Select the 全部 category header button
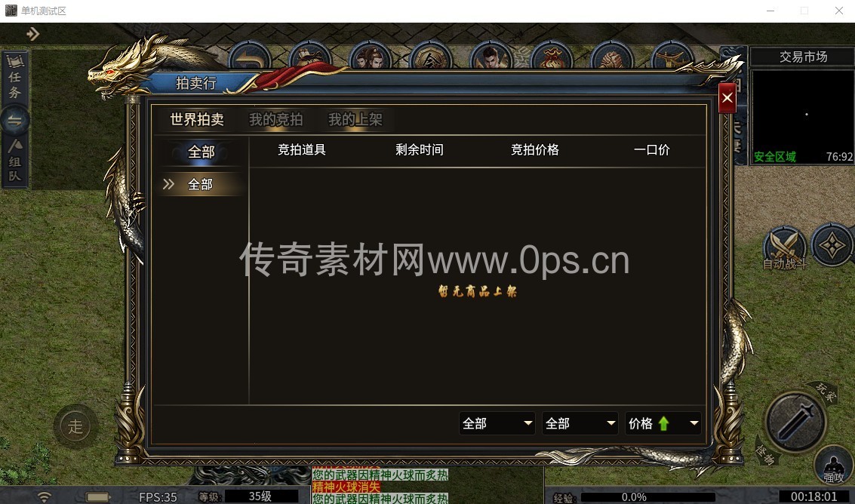This screenshot has height=504, width=855. click(201, 152)
